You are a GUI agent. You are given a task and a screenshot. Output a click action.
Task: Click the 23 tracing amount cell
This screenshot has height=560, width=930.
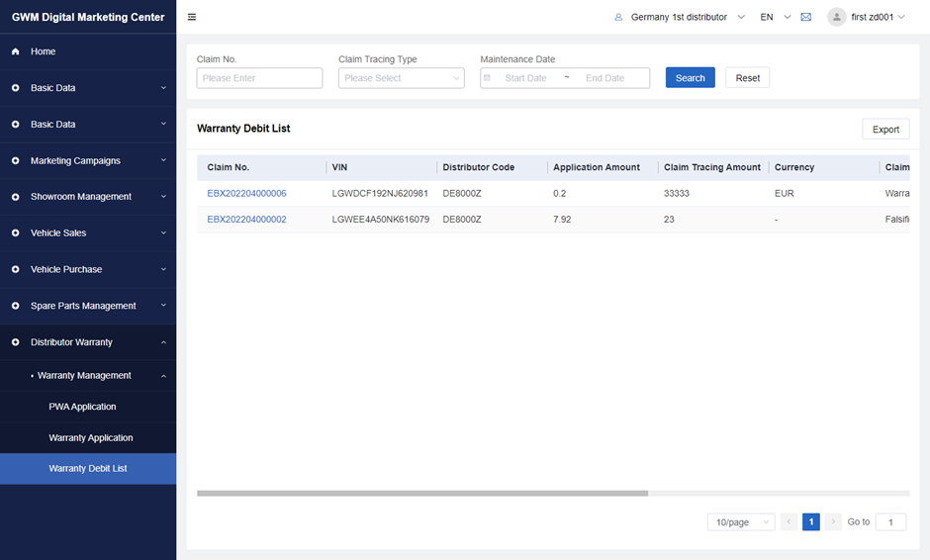669,220
